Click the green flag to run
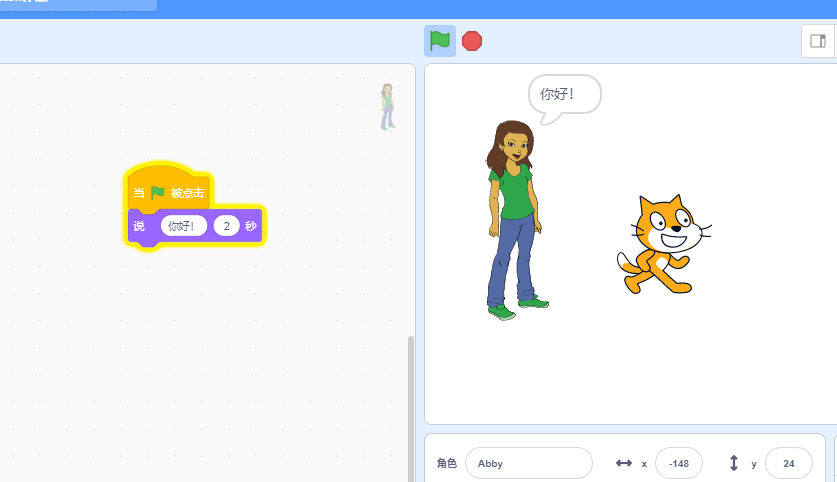The height and width of the screenshot is (482, 837). pos(440,41)
